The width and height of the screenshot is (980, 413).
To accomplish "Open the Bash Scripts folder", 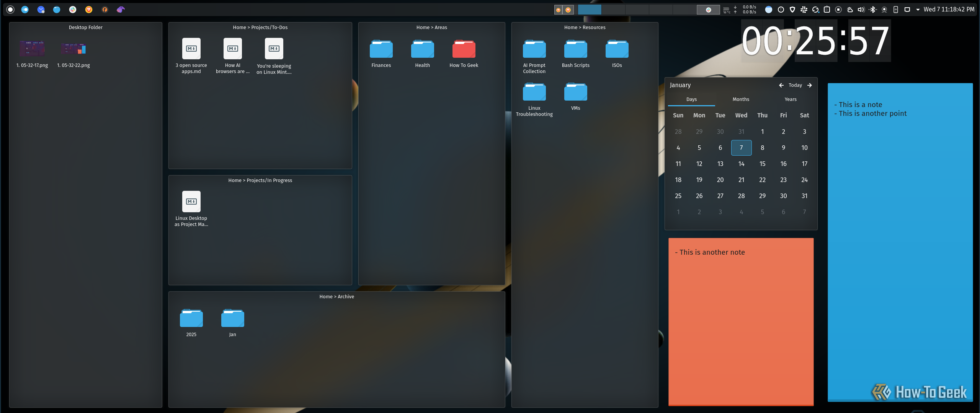I will [576, 54].
